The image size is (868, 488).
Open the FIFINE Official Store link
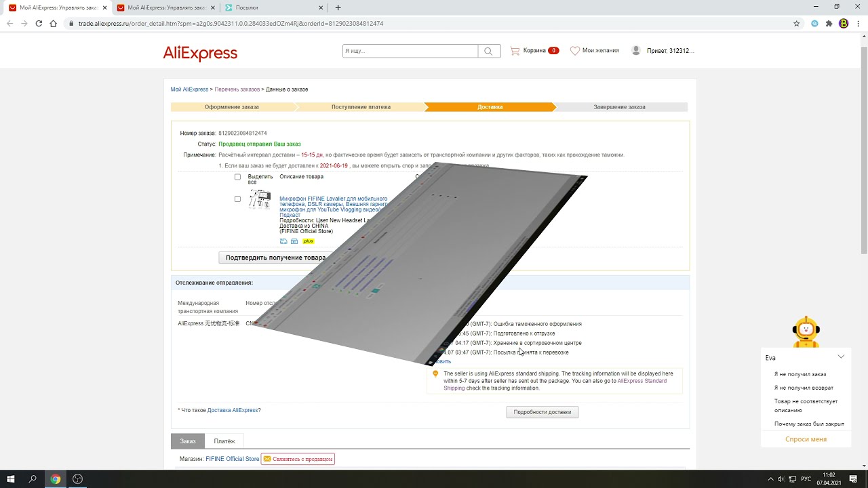click(x=233, y=459)
